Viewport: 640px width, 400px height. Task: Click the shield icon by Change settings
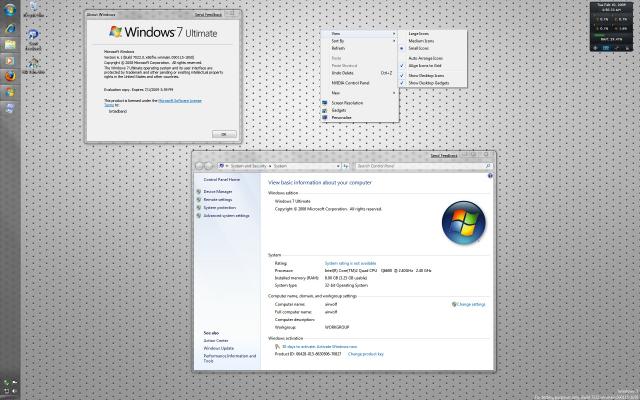click(x=454, y=304)
